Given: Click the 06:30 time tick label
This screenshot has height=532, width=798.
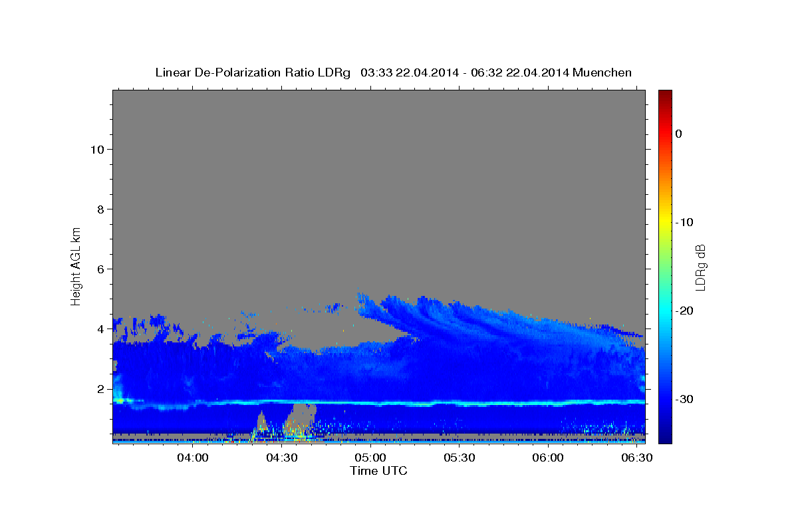Looking at the screenshot, I should (636, 458).
